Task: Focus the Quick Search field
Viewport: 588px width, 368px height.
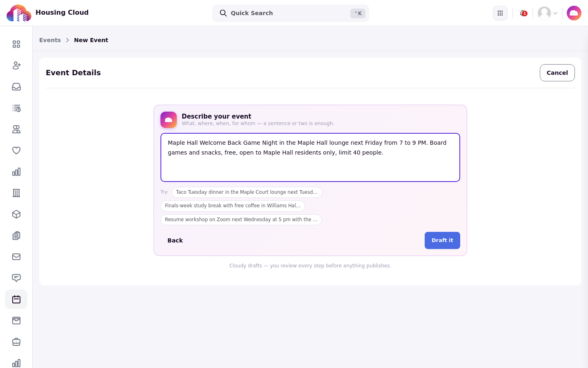Action: (x=291, y=13)
